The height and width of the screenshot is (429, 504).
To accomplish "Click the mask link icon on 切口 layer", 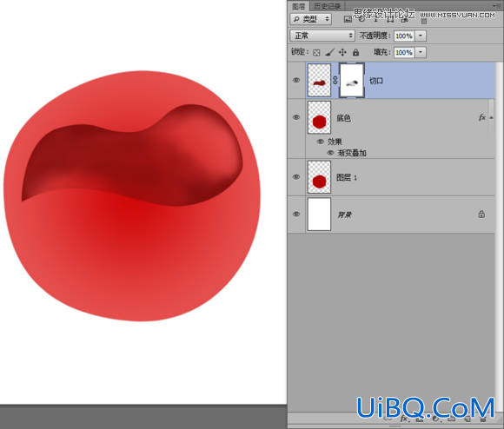I will click(335, 80).
